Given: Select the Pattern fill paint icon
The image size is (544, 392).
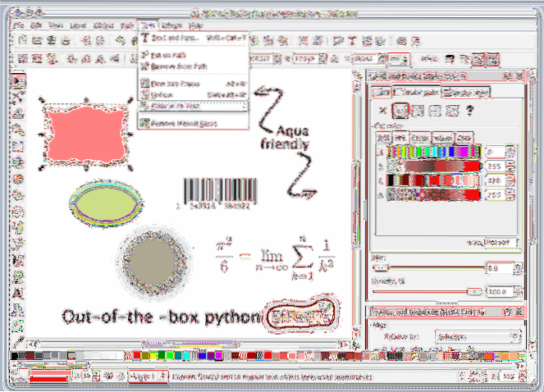Looking at the screenshot, I should (451, 110).
